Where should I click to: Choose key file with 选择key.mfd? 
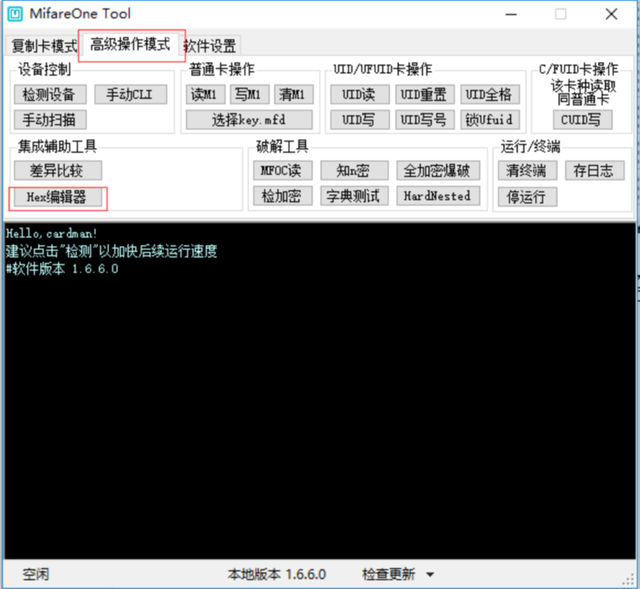pyautogui.click(x=249, y=120)
